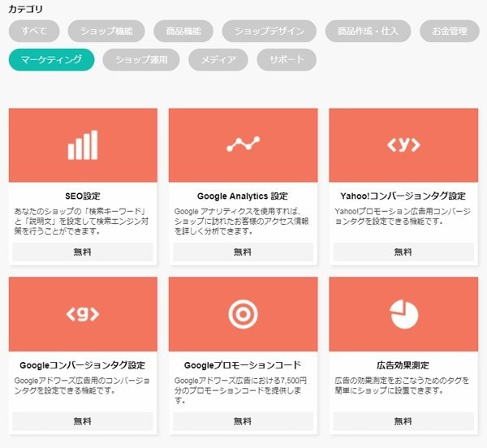Viewport: 487px width, 448px height.
Task: Click the description starting Yahoo!プロモーション広告用
Action: [x=403, y=217]
